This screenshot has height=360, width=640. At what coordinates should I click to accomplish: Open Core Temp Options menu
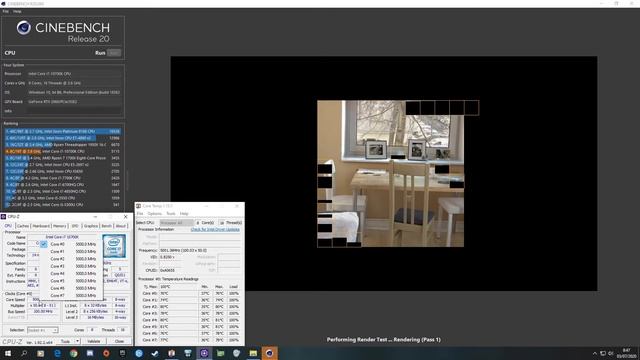(x=155, y=213)
